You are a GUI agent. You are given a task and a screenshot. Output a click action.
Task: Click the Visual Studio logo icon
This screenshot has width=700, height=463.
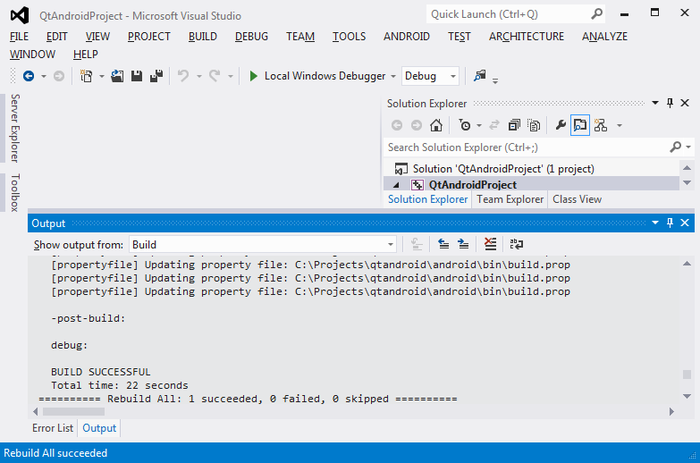[20, 16]
